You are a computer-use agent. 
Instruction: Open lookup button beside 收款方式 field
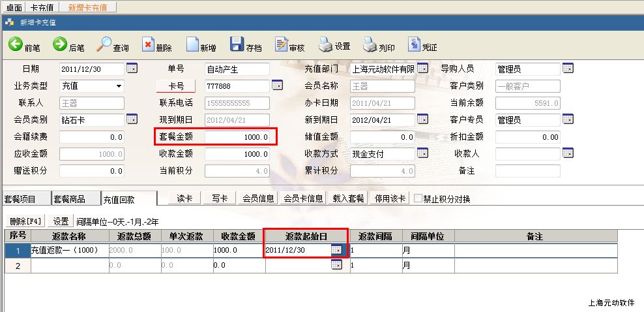422,153
